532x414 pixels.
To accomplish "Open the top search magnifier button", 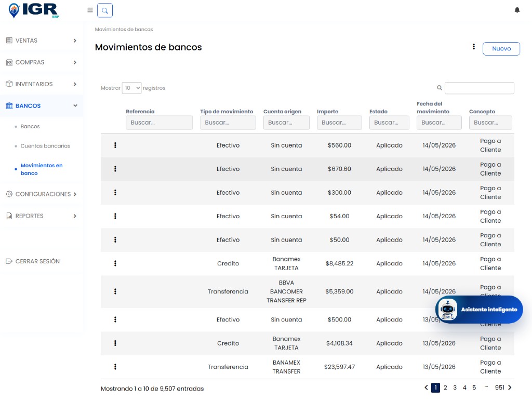I will (105, 10).
